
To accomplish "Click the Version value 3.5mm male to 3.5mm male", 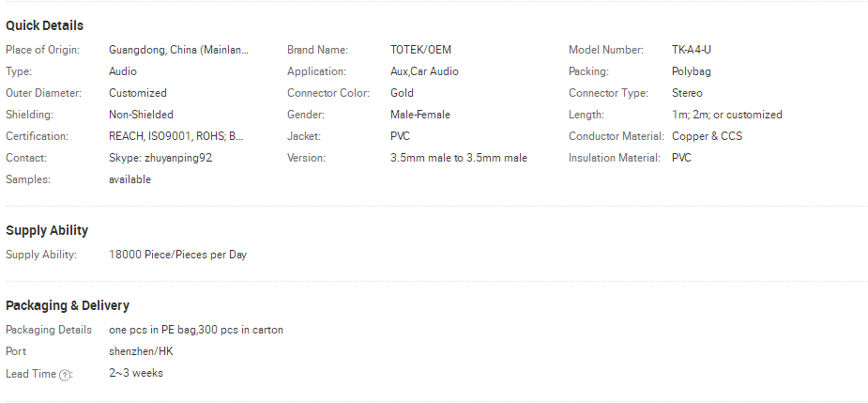I will tap(458, 158).
